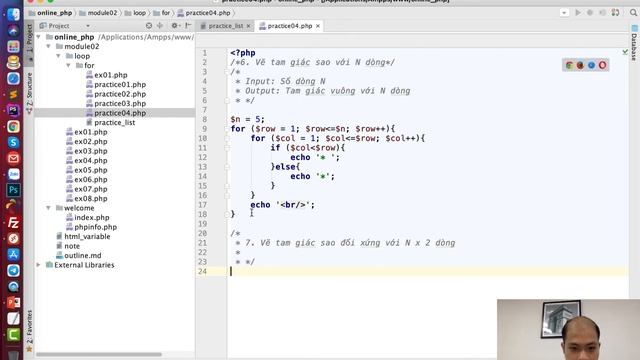Click inspection status green checkmark

tap(625, 52)
